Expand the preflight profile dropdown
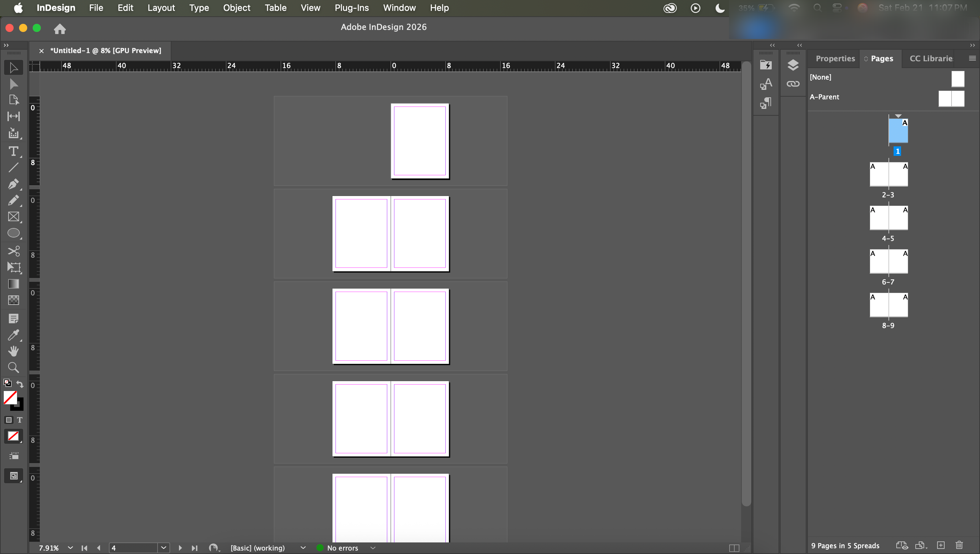This screenshot has width=980, height=554. [x=303, y=548]
